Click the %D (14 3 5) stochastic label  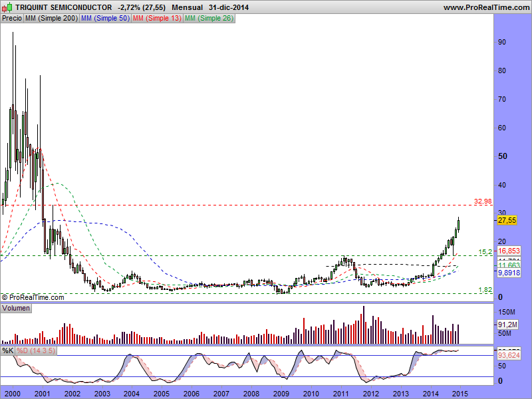pos(36,350)
